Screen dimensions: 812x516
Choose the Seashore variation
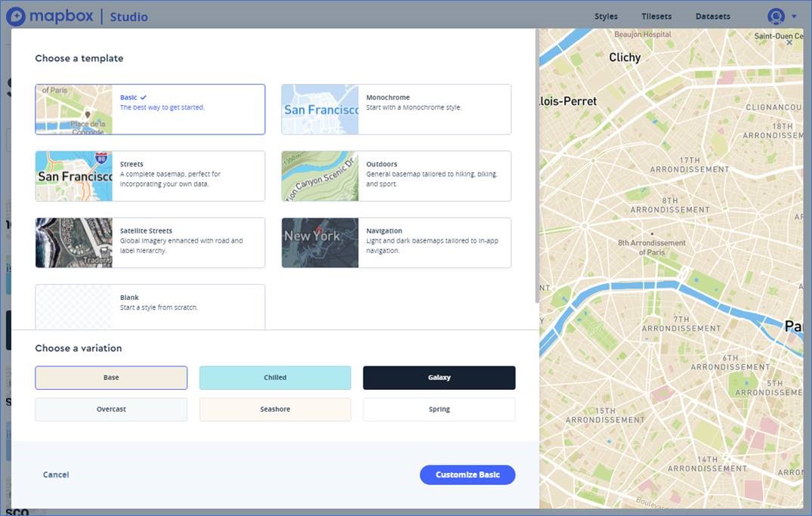tap(275, 409)
